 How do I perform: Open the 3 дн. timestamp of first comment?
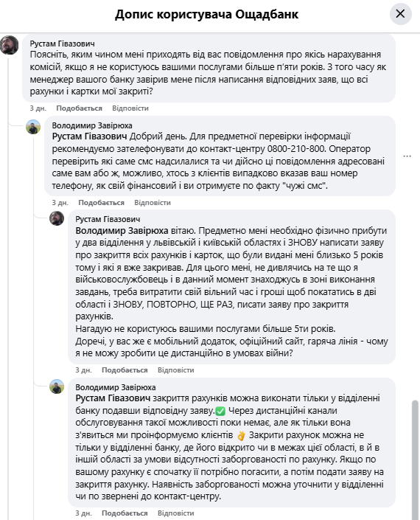pyautogui.click(x=38, y=108)
